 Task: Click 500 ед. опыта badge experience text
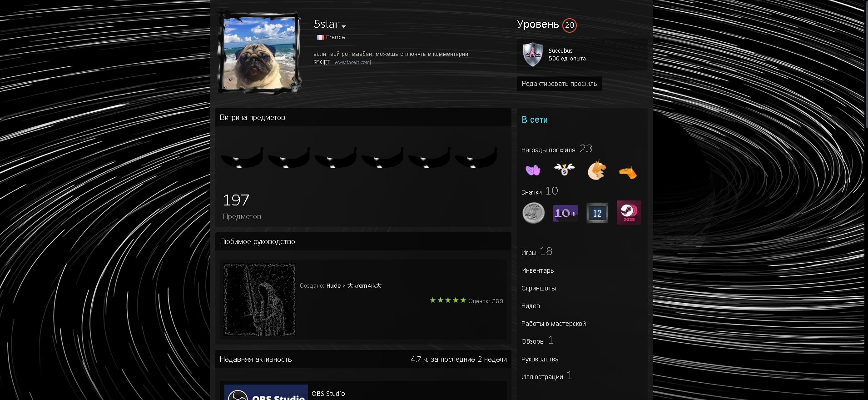[567, 59]
